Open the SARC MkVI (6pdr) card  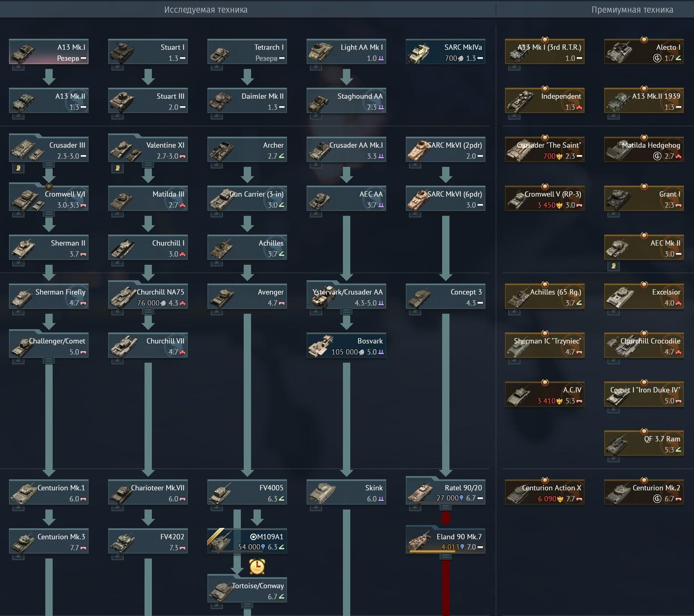point(445,199)
